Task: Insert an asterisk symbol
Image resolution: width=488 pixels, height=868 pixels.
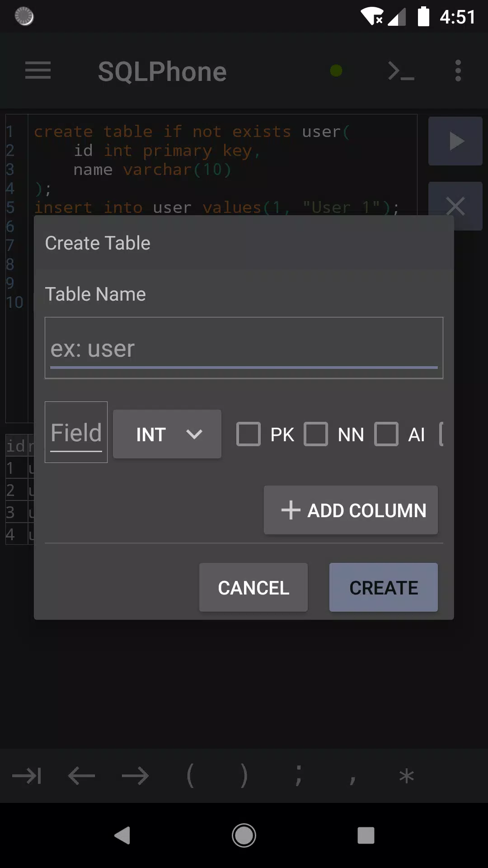Action: click(x=407, y=776)
